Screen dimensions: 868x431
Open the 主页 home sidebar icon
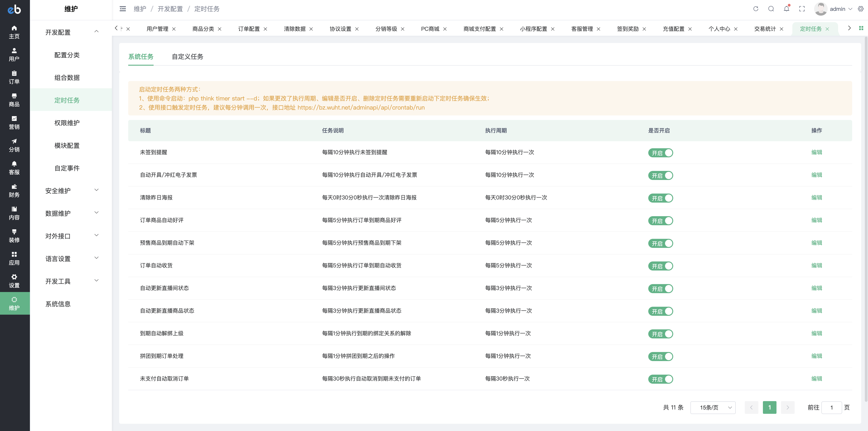point(14,32)
